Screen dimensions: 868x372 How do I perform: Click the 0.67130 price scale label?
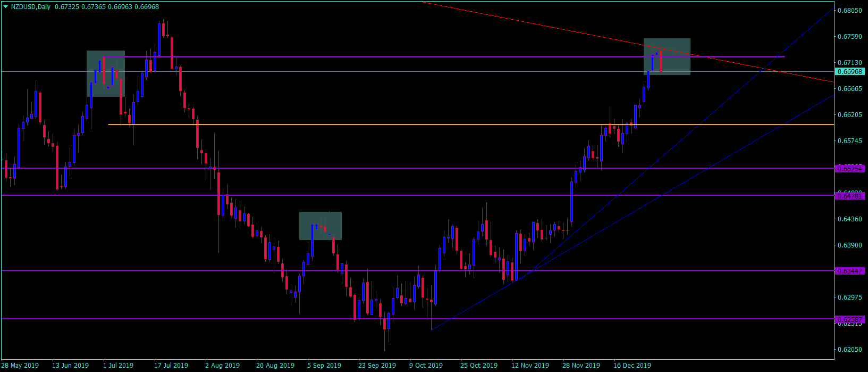[849, 63]
